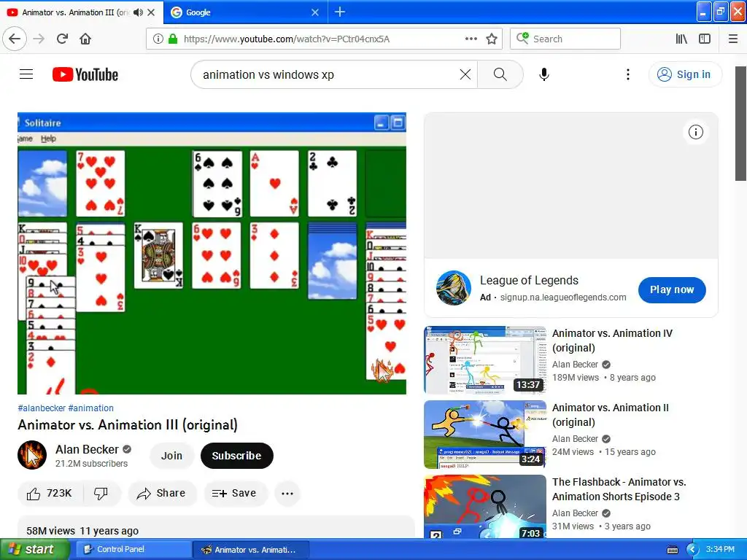Open the browser home page icon

point(85,39)
